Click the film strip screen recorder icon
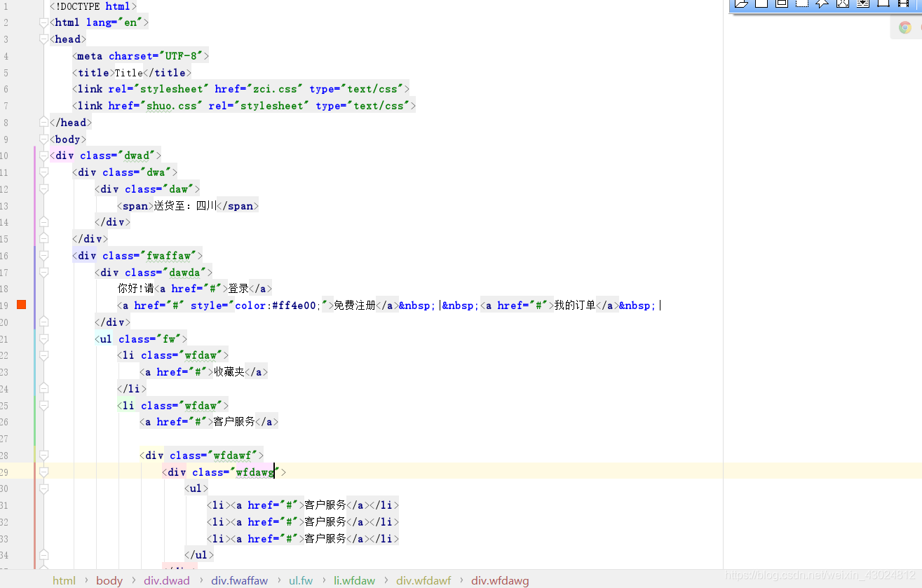Viewport: 922px width, 588px height. [904, 4]
